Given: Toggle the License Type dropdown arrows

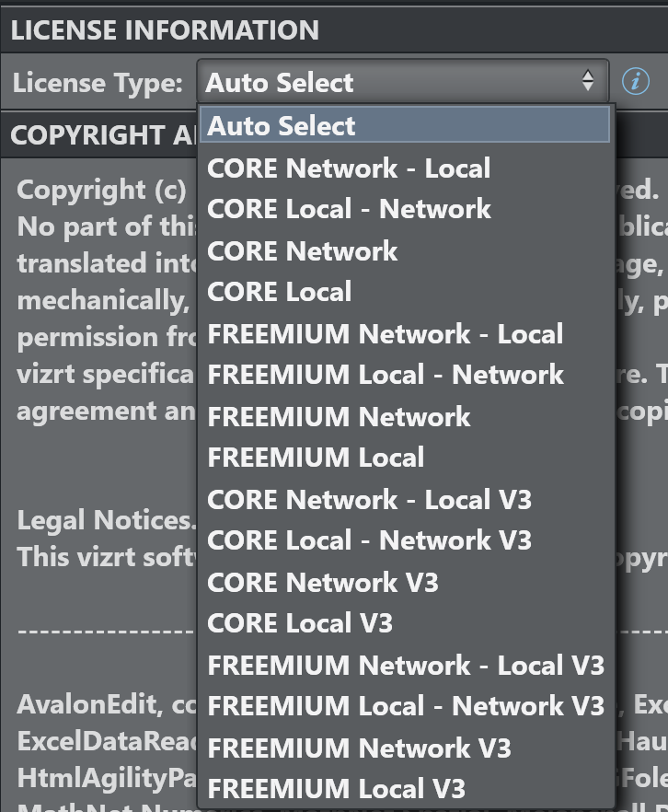Looking at the screenshot, I should (587, 81).
